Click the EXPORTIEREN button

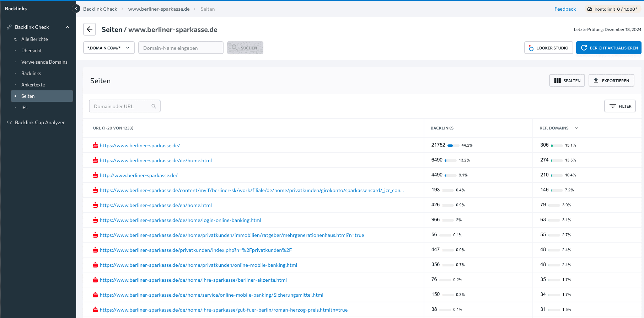[611, 80]
